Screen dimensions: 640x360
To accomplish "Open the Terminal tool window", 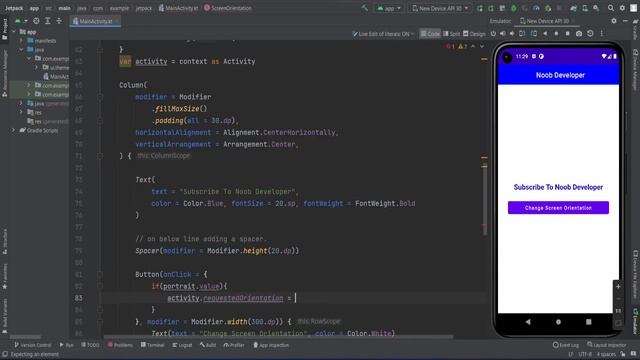I will coord(152,345).
